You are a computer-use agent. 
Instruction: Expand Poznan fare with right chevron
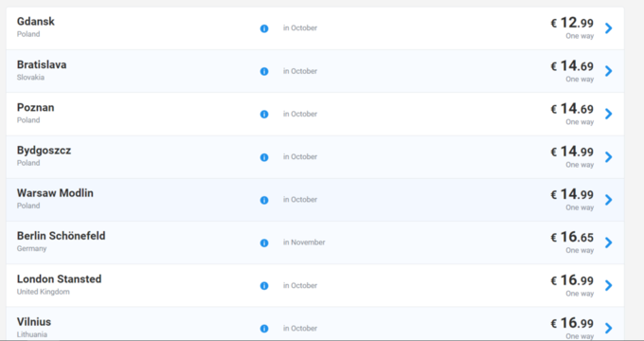609,114
